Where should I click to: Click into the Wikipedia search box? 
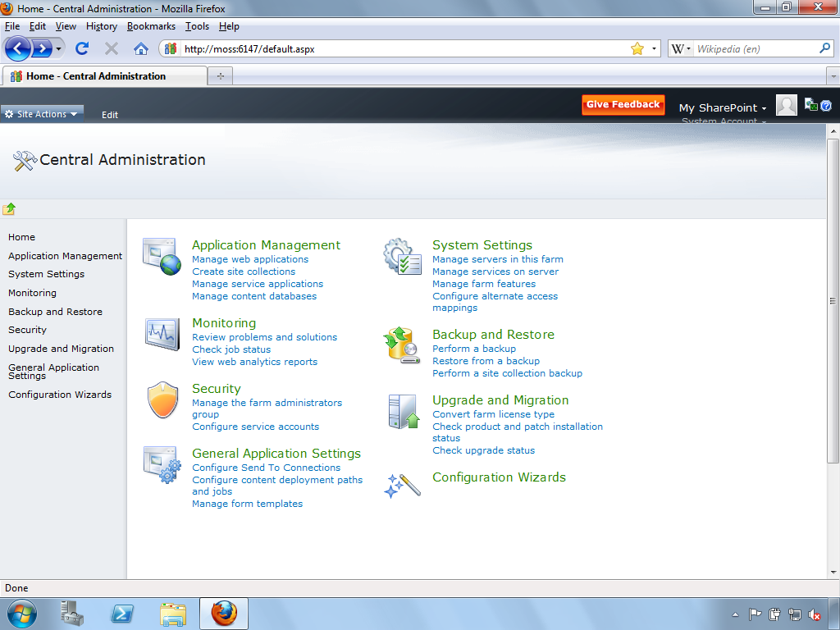point(755,49)
